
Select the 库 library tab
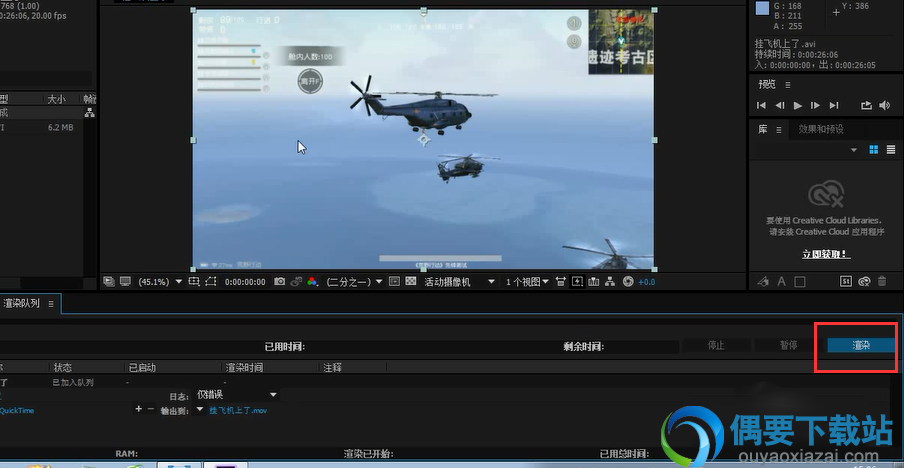763,129
